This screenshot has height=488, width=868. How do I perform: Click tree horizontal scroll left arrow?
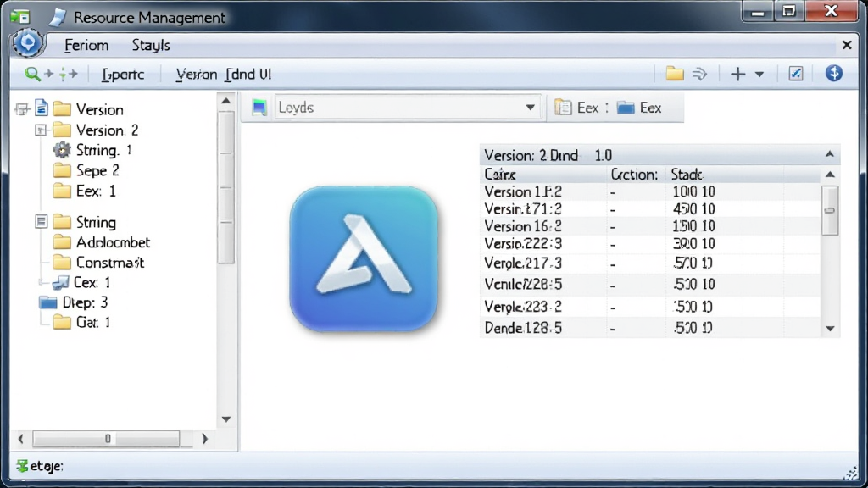(20, 439)
